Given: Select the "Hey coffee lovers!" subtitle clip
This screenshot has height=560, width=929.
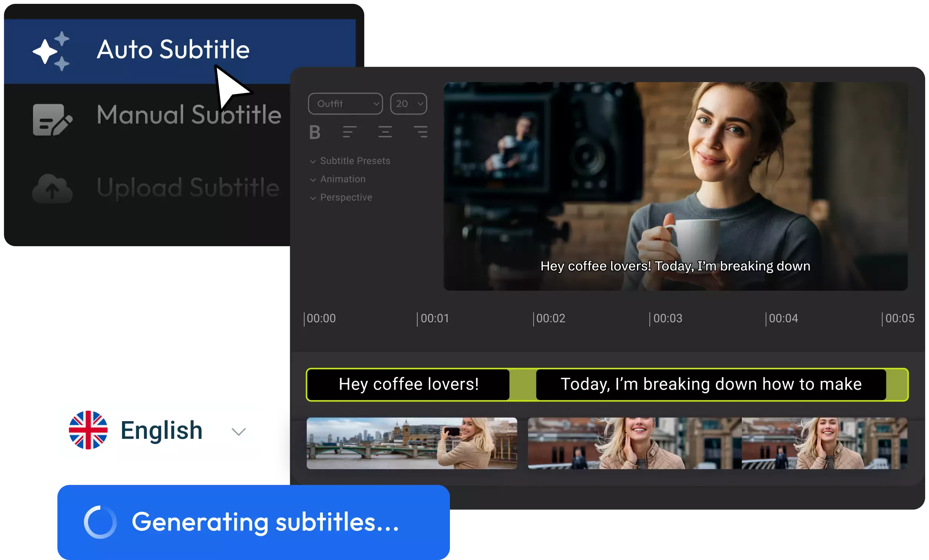Looking at the screenshot, I should point(408,384).
